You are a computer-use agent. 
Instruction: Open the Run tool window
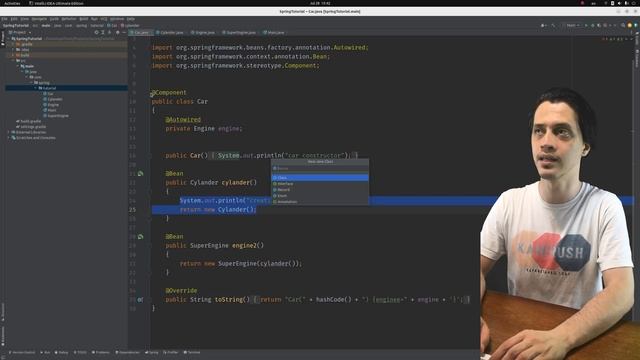[x=45, y=352]
